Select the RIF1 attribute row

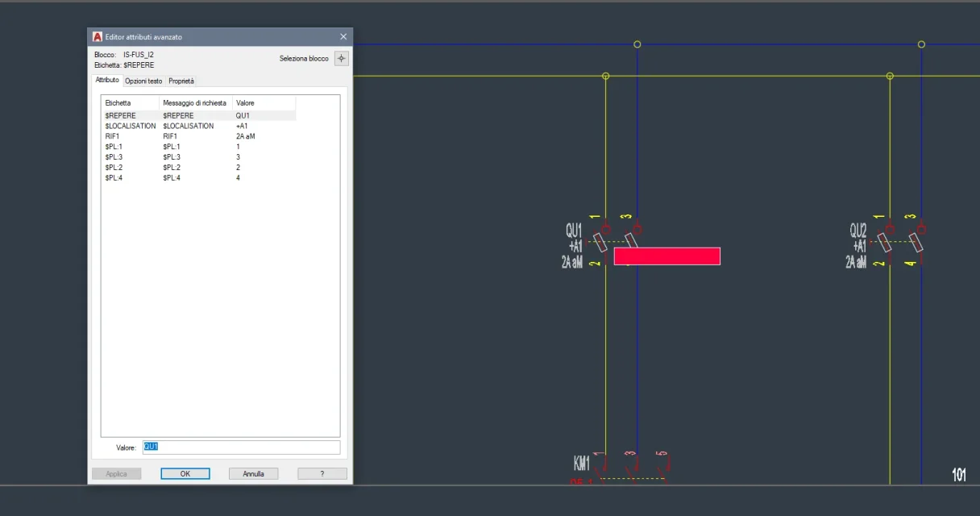198,136
